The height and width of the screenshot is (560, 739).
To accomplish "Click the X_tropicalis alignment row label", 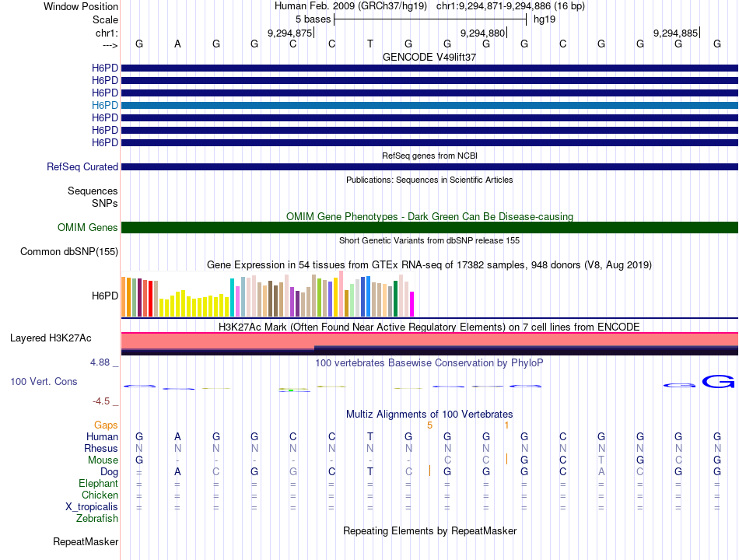I will point(92,507).
